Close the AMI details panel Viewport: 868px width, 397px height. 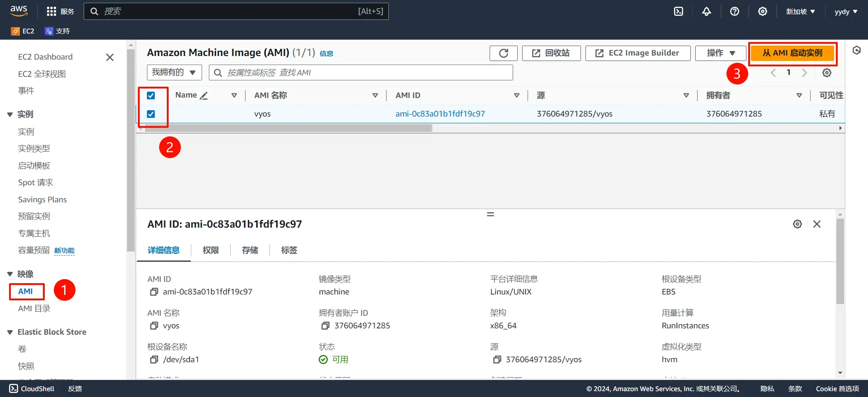(817, 224)
